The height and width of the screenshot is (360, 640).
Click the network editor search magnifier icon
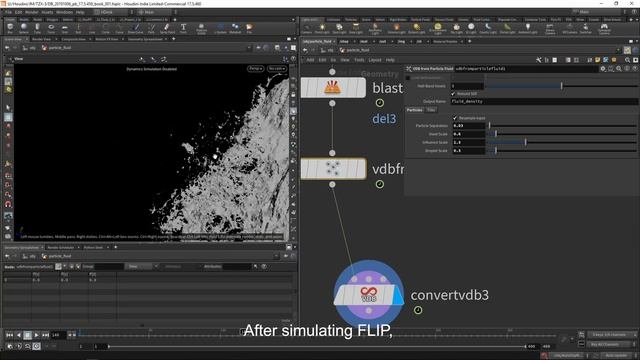[x=627, y=60]
